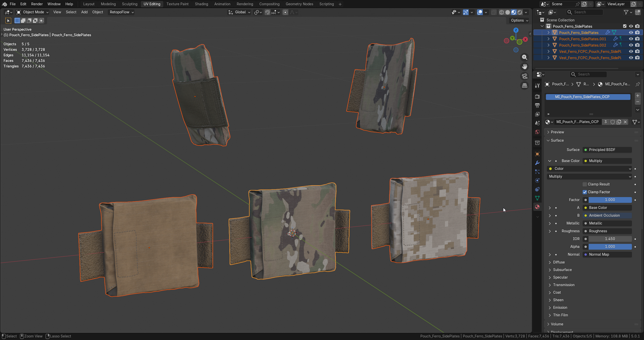Switch to wireframe viewport shading
The image size is (644, 340).
[501, 12]
